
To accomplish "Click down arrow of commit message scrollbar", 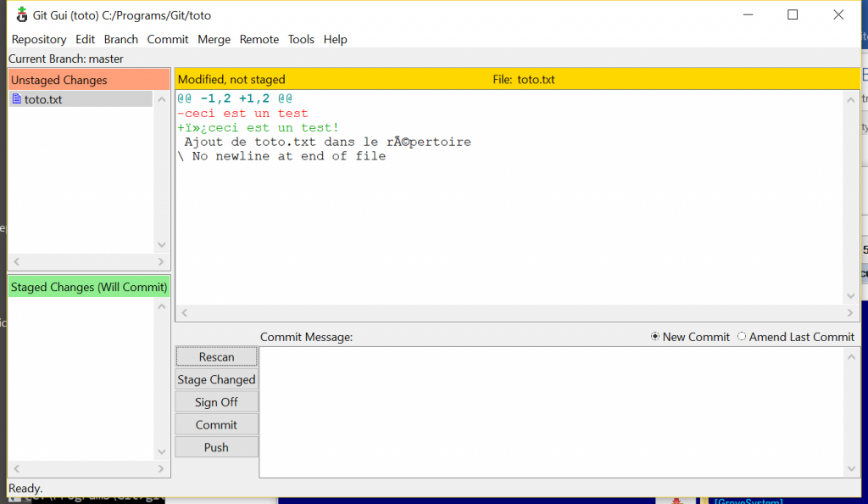I will [x=851, y=469].
